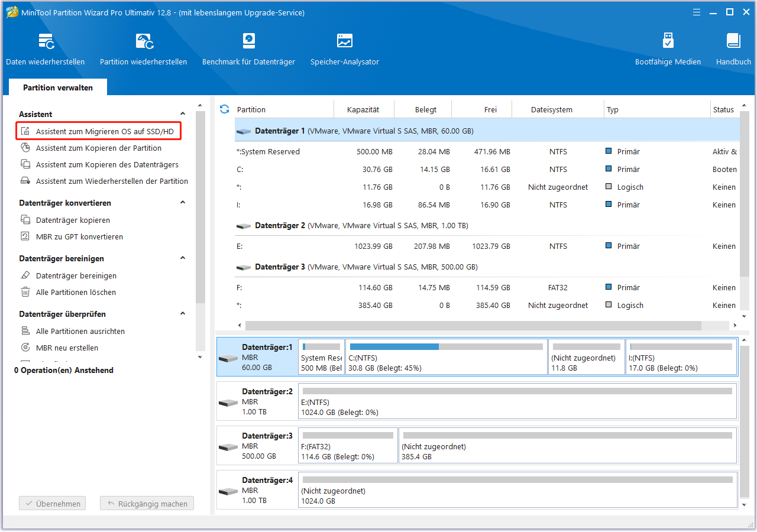Sort by Kapazität column header

364,109
